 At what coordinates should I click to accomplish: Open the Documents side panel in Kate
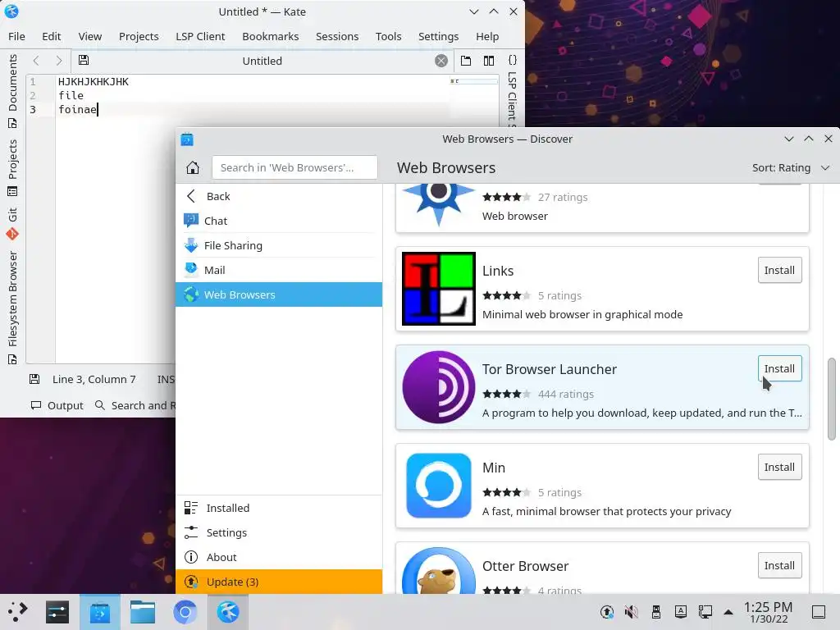click(12, 90)
